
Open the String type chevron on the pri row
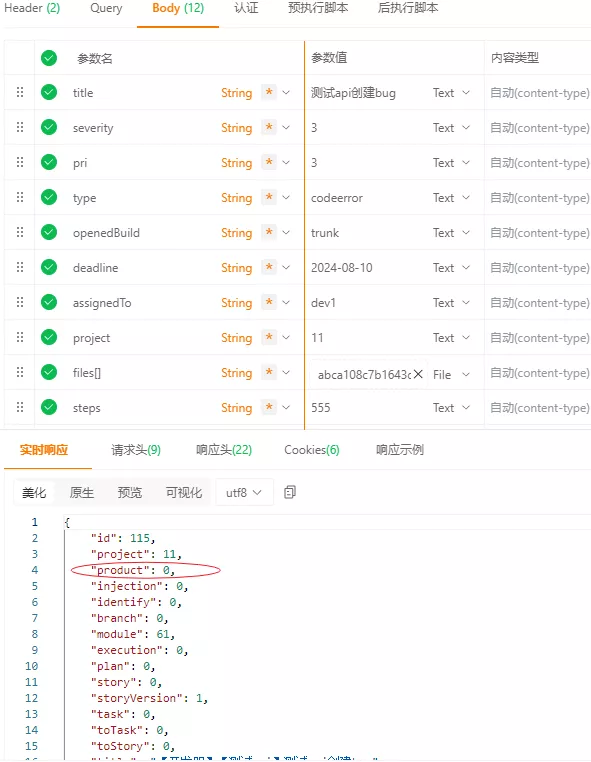[x=286, y=162]
